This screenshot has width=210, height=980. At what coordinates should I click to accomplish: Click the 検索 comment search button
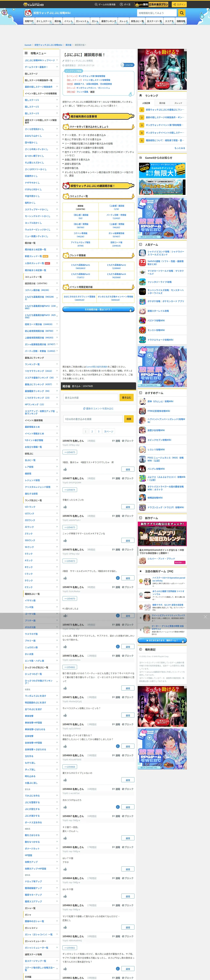click(x=129, y=419)
